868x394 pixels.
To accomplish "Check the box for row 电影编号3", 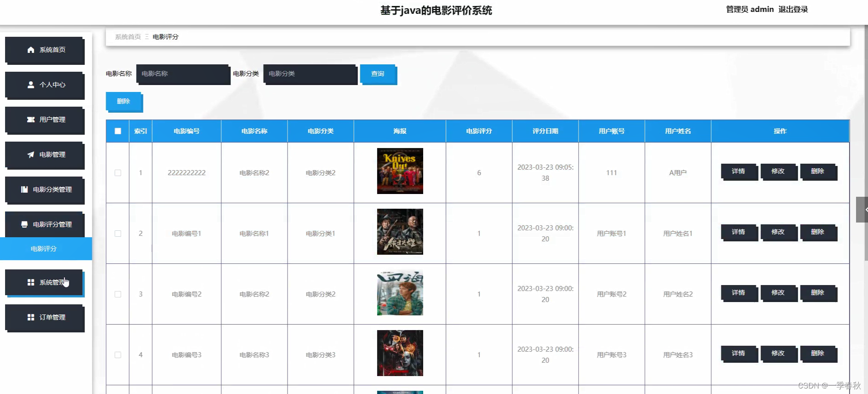I will click(x=118, y=355).
